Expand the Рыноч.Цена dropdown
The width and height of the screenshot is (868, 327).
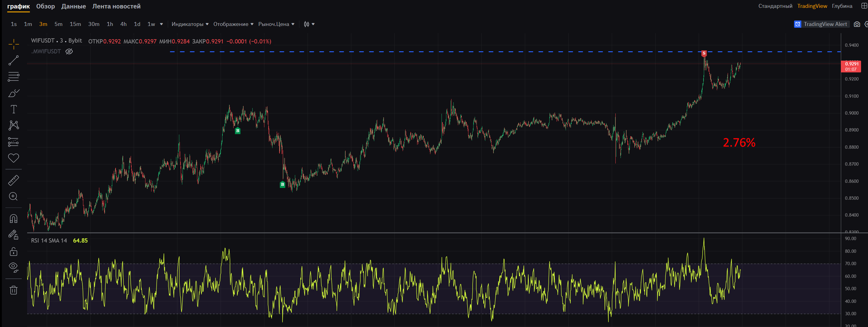tap(276, 24)
